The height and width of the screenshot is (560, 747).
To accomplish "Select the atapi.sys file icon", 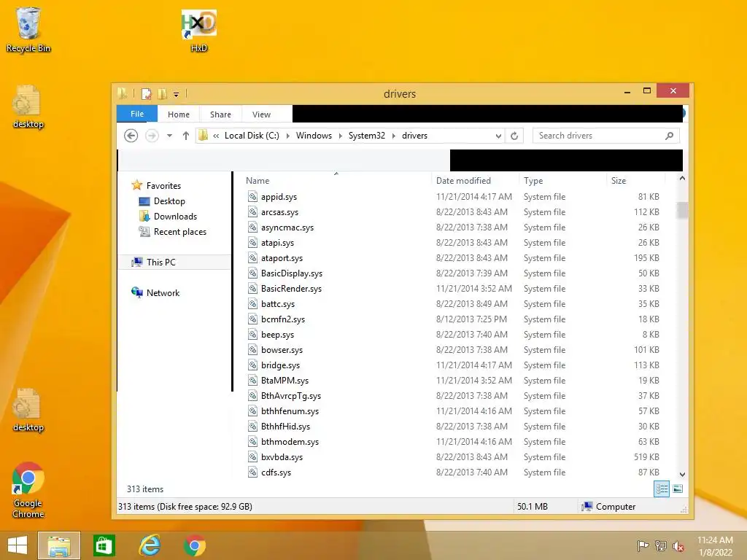I will pos(252,242).
